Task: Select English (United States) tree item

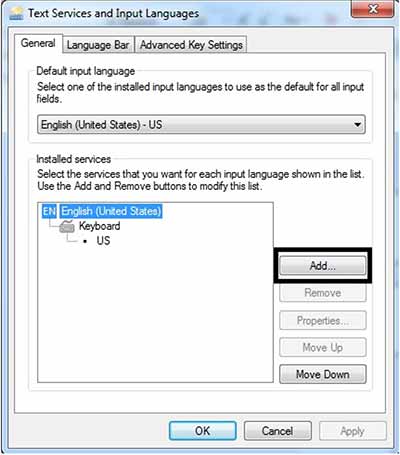Action: coord(111,211)
